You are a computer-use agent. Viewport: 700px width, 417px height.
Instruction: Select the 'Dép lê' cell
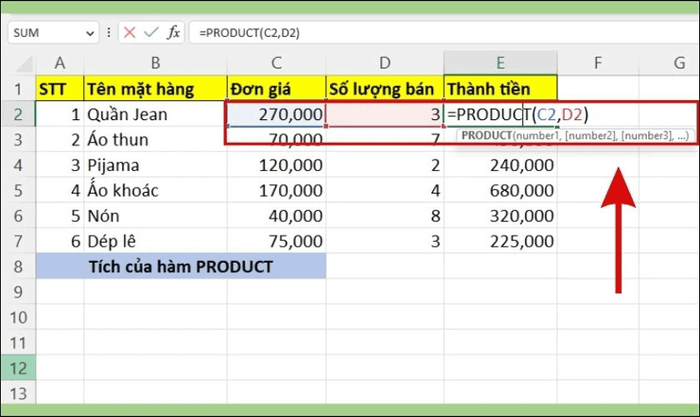tap(155, 242)
